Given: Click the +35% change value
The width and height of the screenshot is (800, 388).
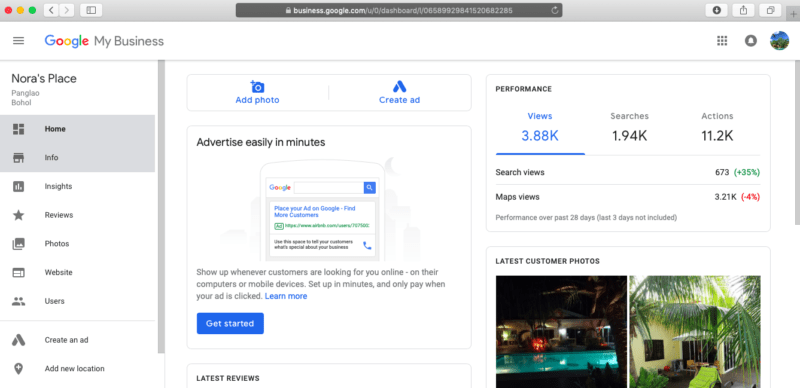Looking at the screenshot, I should [x=747, y=173].
